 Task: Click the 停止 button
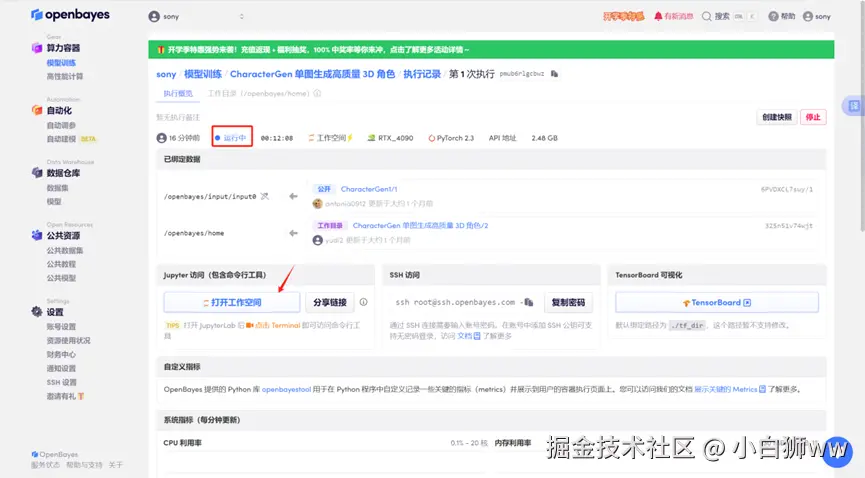[x=813, y=117]
